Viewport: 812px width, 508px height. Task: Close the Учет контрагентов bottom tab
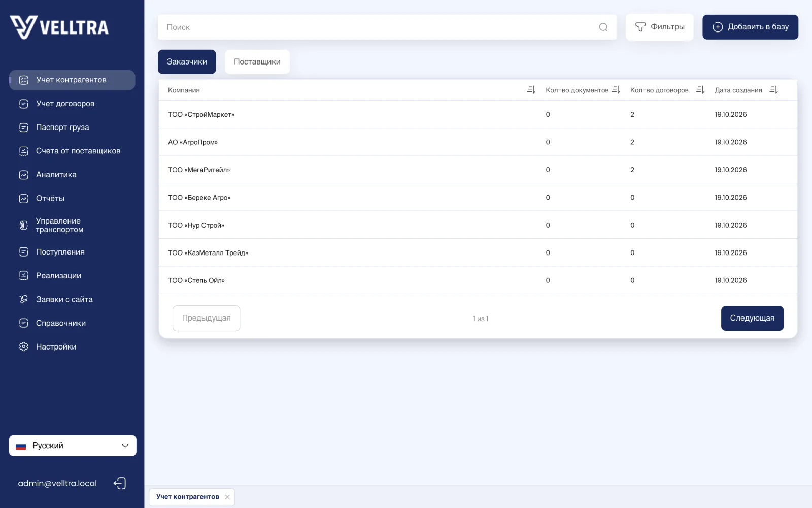(x=227, y=497)
